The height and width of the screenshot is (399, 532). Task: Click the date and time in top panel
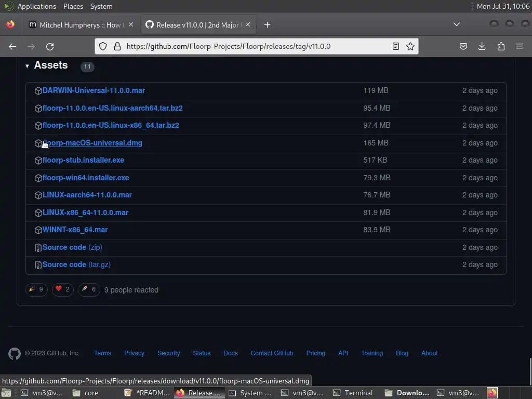click(503, 6)
